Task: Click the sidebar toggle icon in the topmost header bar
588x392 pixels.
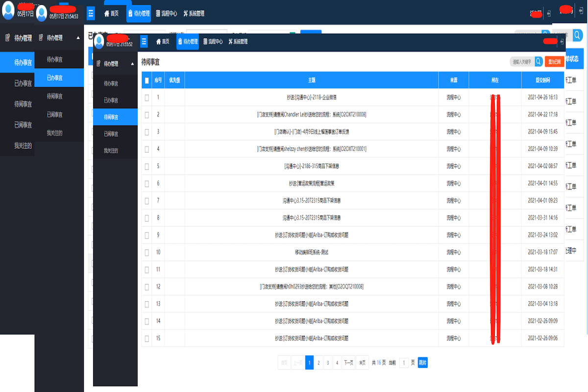Action: click(x=91, y=14)
